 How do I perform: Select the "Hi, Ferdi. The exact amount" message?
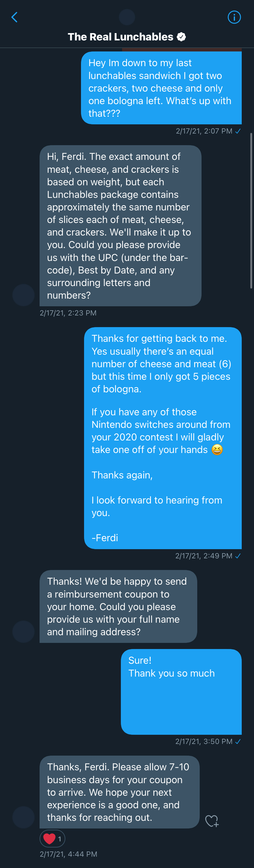(120, 226)
